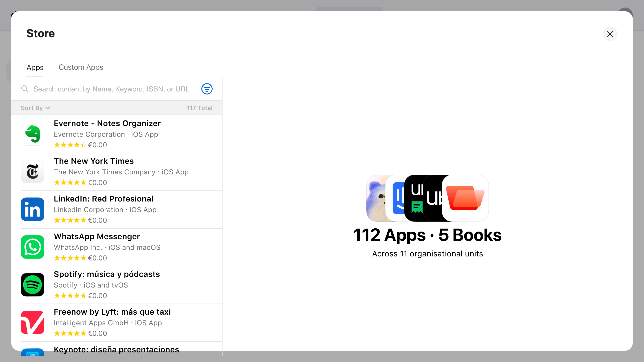Click the 117 Total count label

199,108
